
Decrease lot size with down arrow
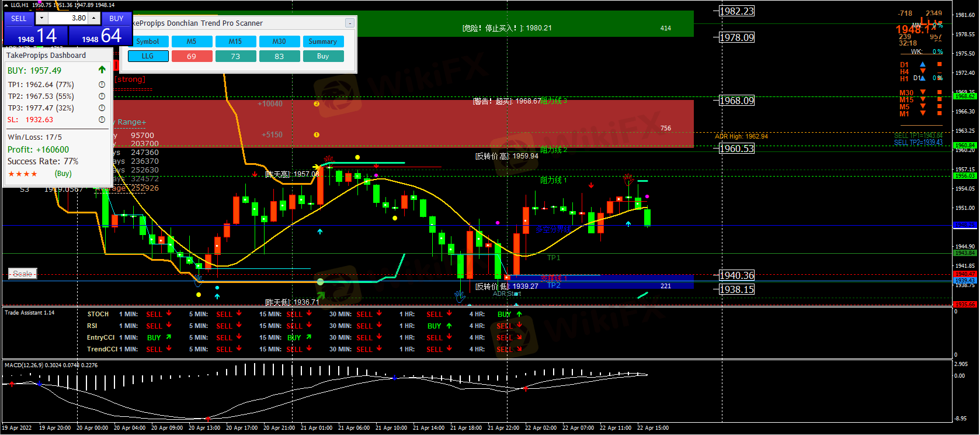coord(41,18)
